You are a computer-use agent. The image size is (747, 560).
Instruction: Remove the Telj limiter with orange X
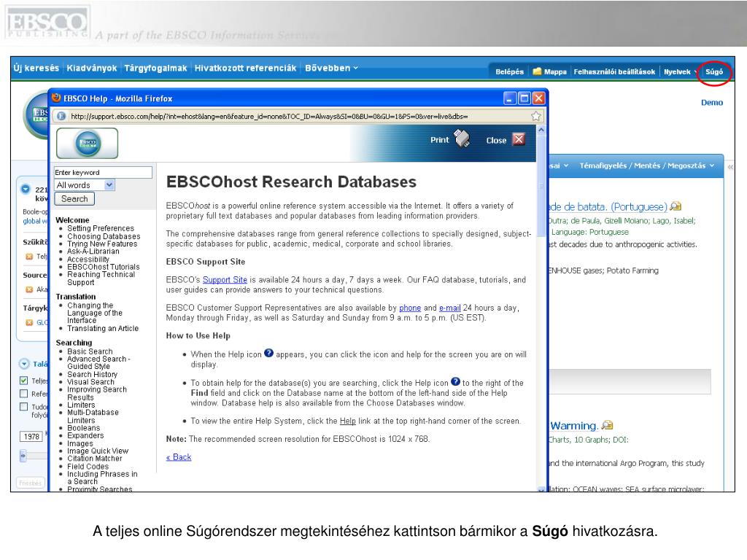click(x=29, y=257)
